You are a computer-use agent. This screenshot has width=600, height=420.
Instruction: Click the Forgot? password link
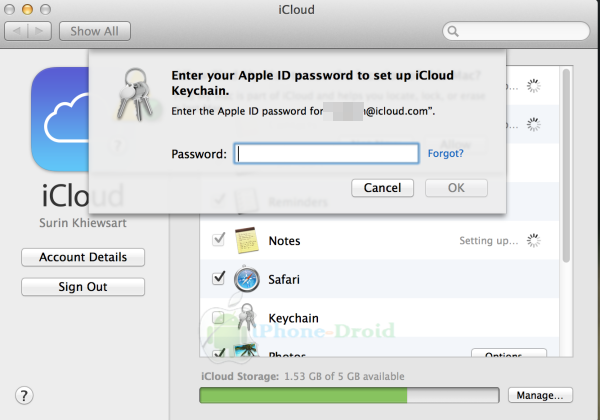[445, 153]
